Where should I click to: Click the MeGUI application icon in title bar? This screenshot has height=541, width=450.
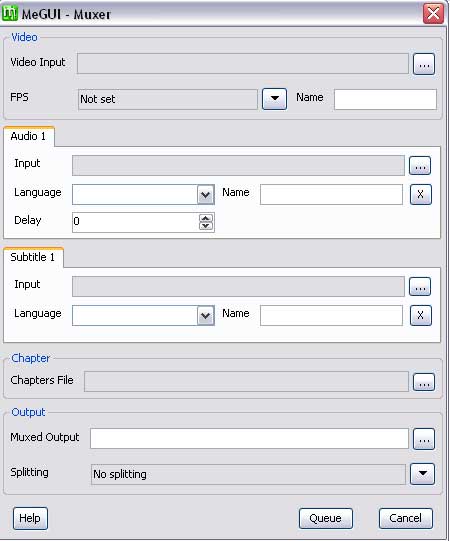pos(10,13)
